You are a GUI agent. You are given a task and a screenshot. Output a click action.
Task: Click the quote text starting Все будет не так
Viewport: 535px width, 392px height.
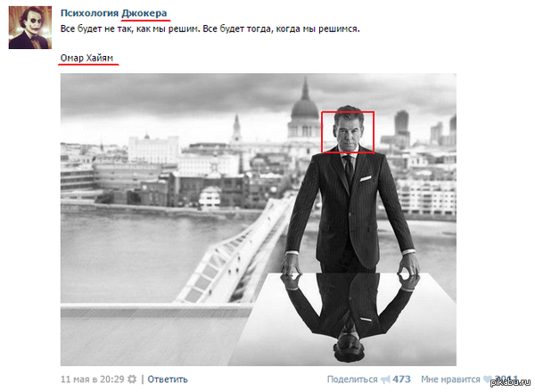click(x=210, y=29)
